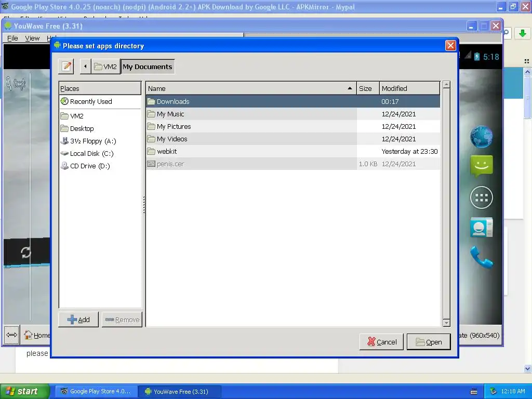Select the Downloads folder row
This screenshot has height=399, width=532.
293,101
